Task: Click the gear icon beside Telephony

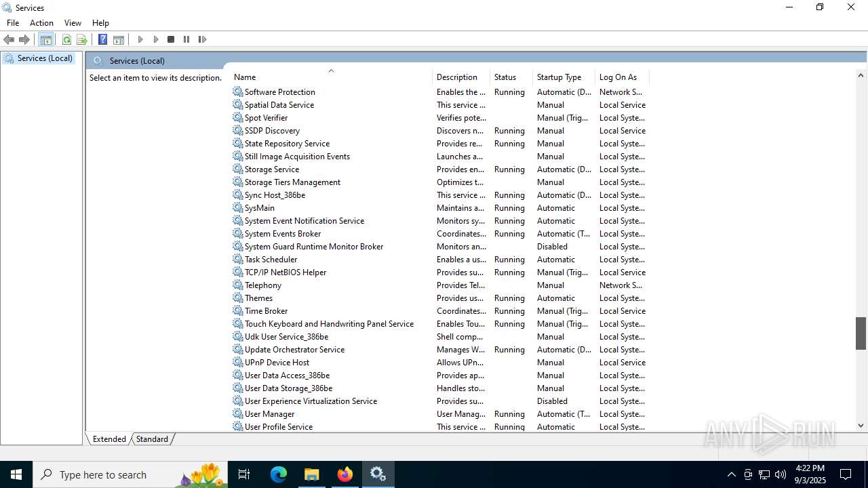Action: (237, 285)
